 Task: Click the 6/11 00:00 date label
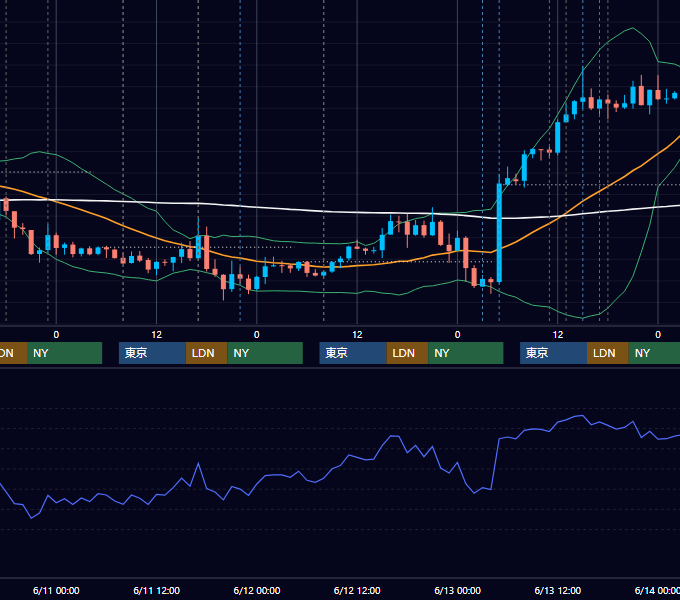coord(56,590)
